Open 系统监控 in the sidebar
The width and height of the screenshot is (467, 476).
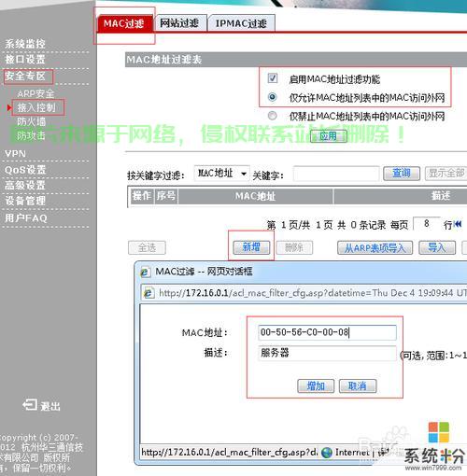(25, 44)
